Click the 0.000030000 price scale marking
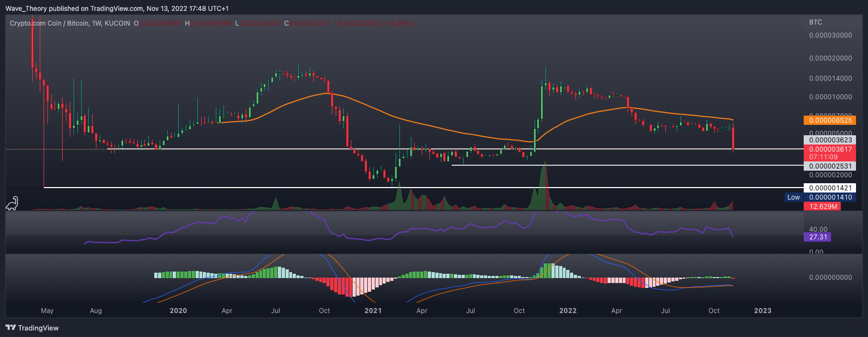868x337 pixels. (830, 35)
